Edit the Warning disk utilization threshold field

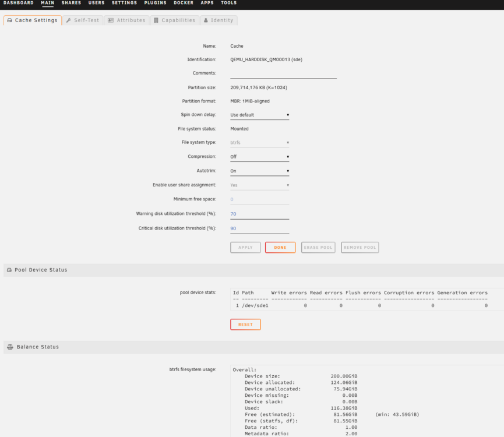[x=259, y=214]
